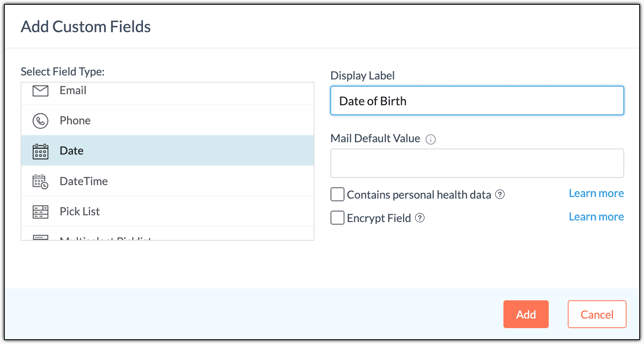Click the Date calendar icon
Screen dimensions: 644x344
pos(40,151)
